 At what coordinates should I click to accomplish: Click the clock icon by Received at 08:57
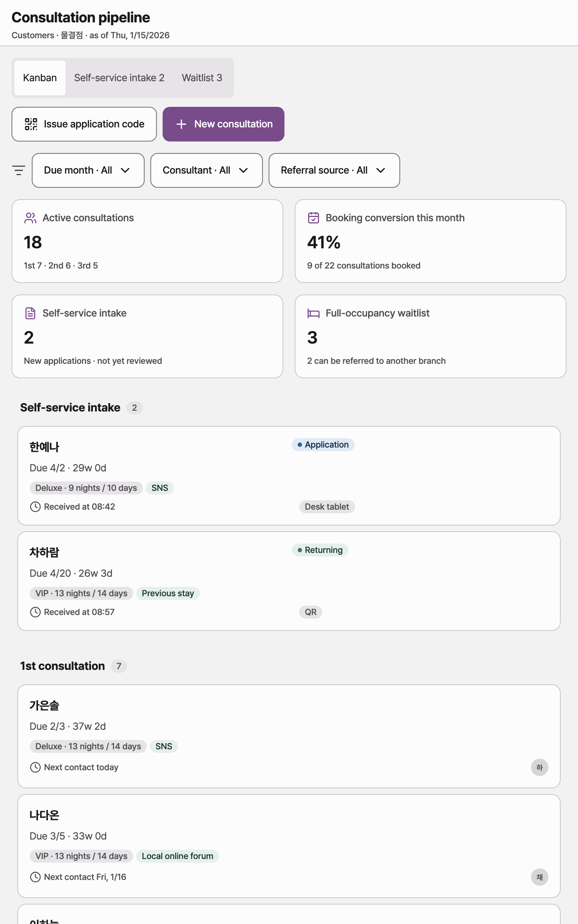35,612
